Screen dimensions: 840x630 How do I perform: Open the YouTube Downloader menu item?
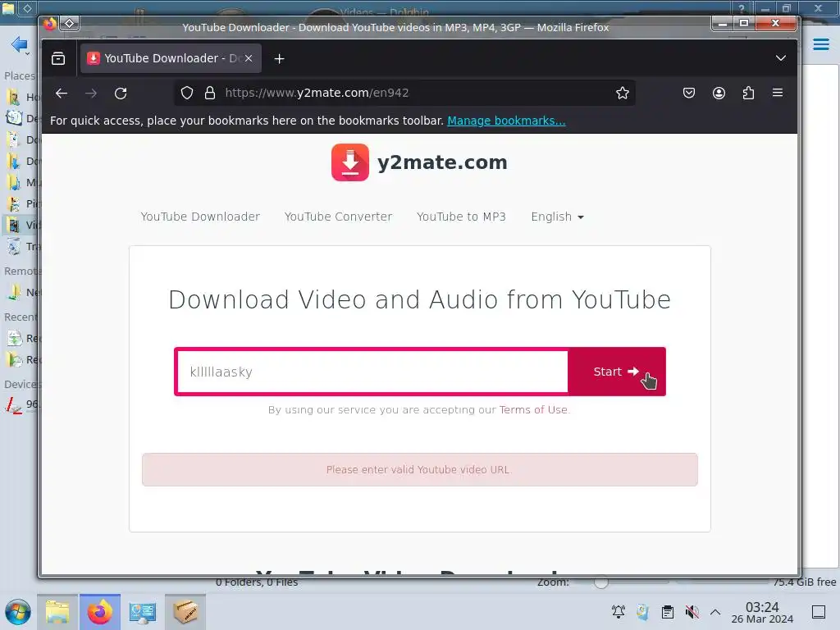coord(200,217)
